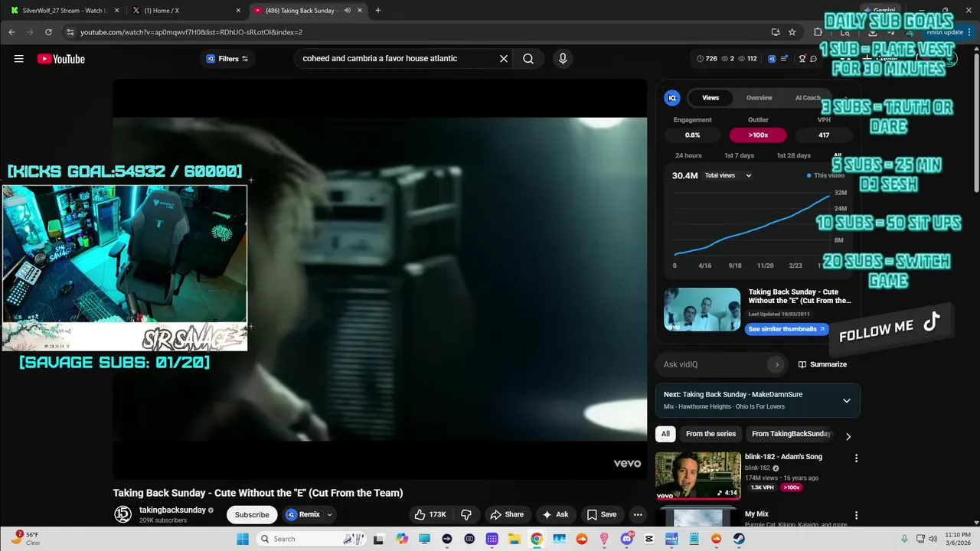980x551 pixels.
Task: Open blink-182 Adam's Song thumbnail
Action: click(x=697, y=475)
